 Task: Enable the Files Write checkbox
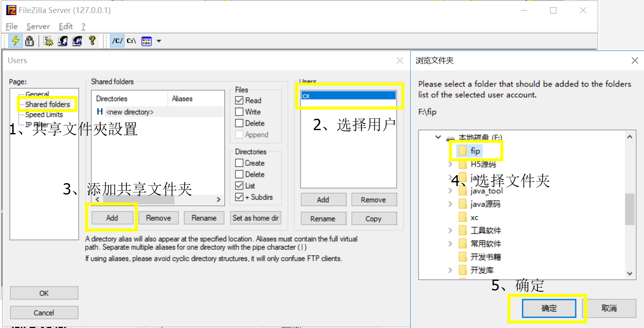[x=239, y=112]
